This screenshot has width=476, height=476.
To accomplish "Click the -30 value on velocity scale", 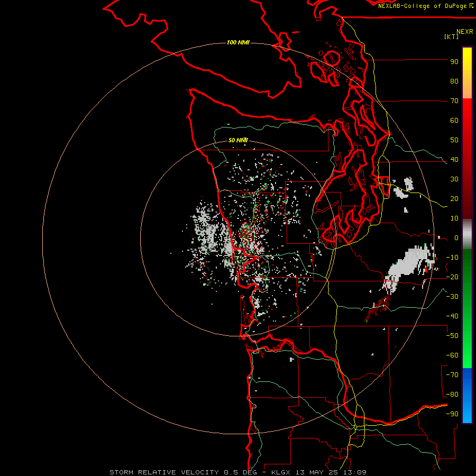I will [452, 297].
